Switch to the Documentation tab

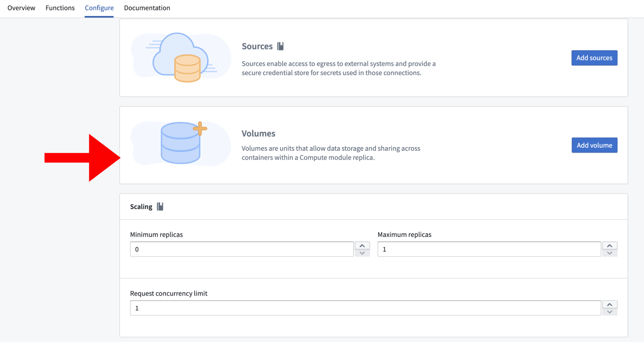pyautogui.click(x=147, y=8)
